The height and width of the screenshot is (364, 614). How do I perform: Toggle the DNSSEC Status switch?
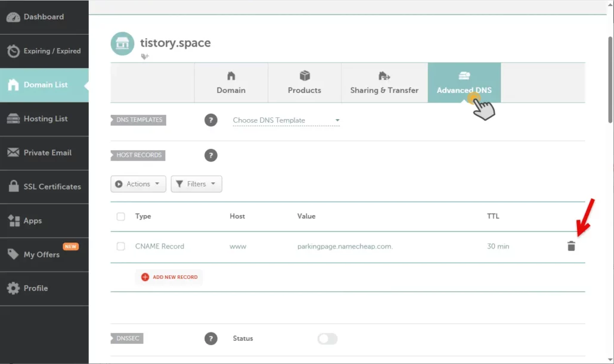(327, 338)
